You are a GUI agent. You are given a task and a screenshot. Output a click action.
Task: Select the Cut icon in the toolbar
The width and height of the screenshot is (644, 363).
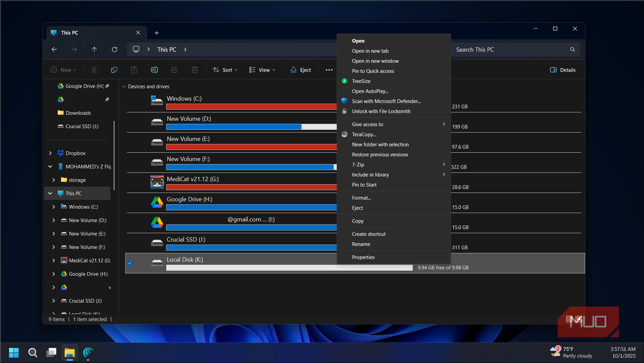94,70
